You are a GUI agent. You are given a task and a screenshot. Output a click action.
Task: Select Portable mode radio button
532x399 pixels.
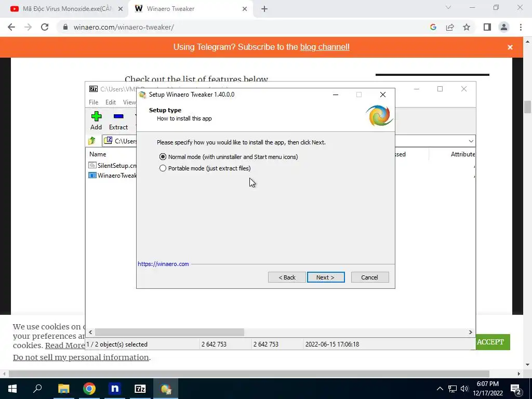click(163, 168)
